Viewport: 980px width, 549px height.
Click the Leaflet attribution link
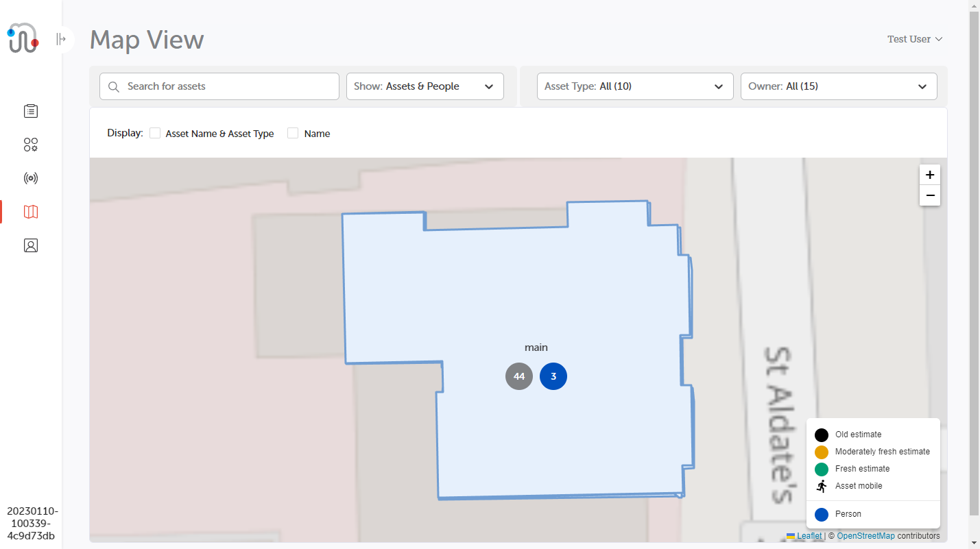click(809, 536)
